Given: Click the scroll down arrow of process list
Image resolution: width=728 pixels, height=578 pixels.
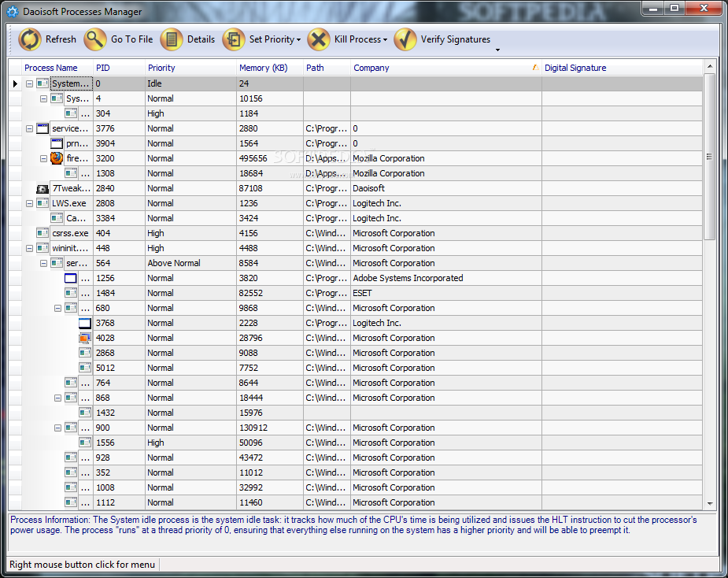Looking at the screenshot, I should tap(710, 503).
